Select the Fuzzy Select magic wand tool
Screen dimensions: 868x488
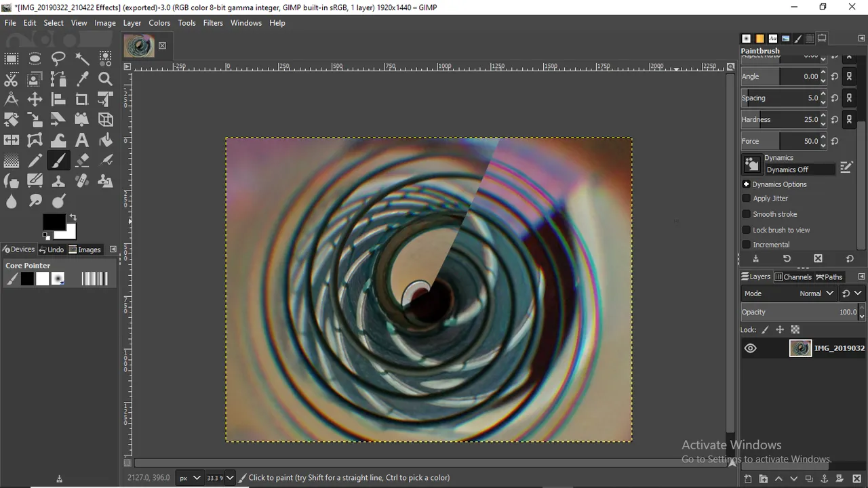coord(82,58)
